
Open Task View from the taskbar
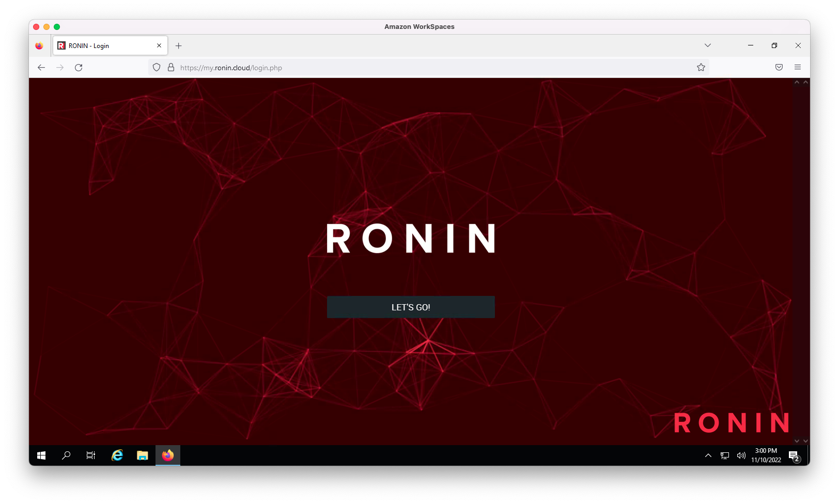point(90,455)
